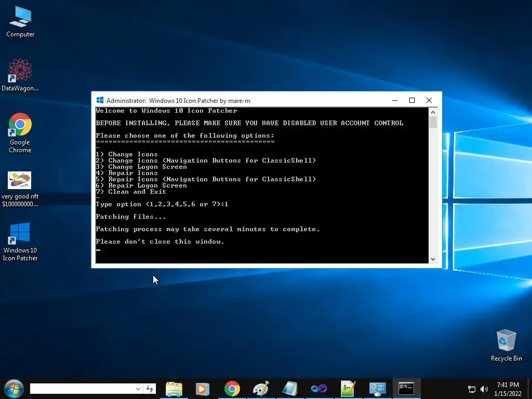Click the network tray icon
This screenshot has height=399, width=532.
pyautogui.click(x=471, y=389)
